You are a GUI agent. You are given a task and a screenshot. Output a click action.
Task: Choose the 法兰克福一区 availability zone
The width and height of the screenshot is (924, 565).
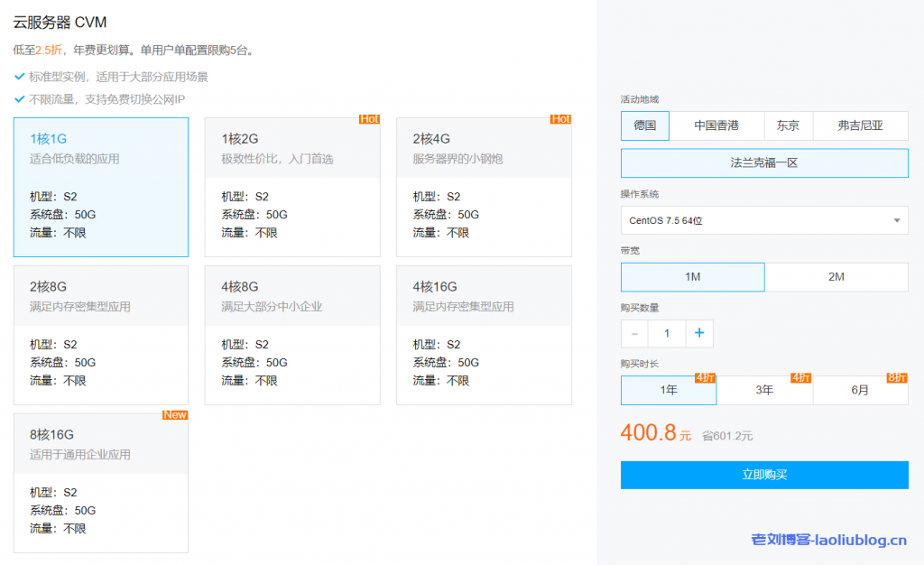coord(763,163)
